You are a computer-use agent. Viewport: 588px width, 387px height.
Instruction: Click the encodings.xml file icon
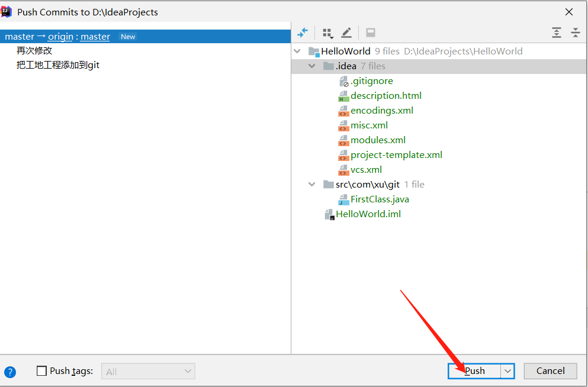(x=343, y=111)
